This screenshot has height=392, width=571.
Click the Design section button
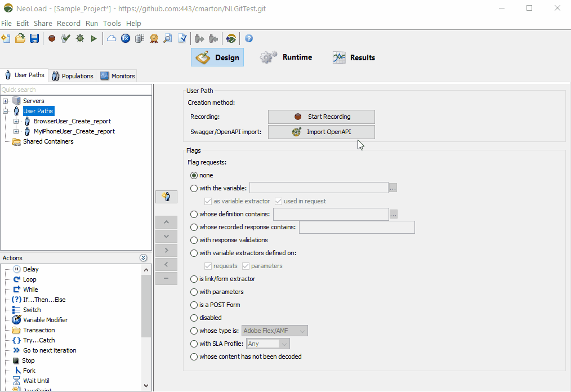click(217, 57)
